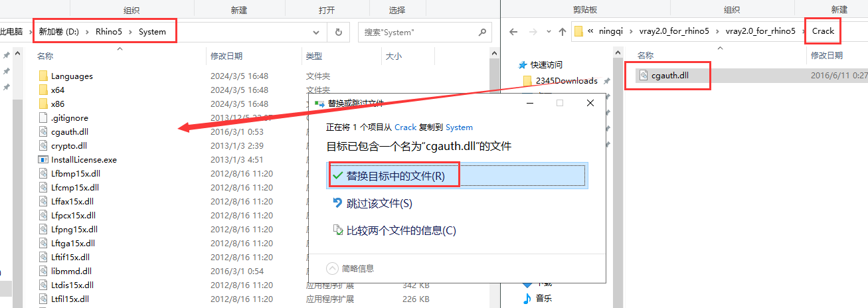Click the InstallLicense.exe application icon
The width and height of the screenshot is (868, 308).
coord(43,159)
